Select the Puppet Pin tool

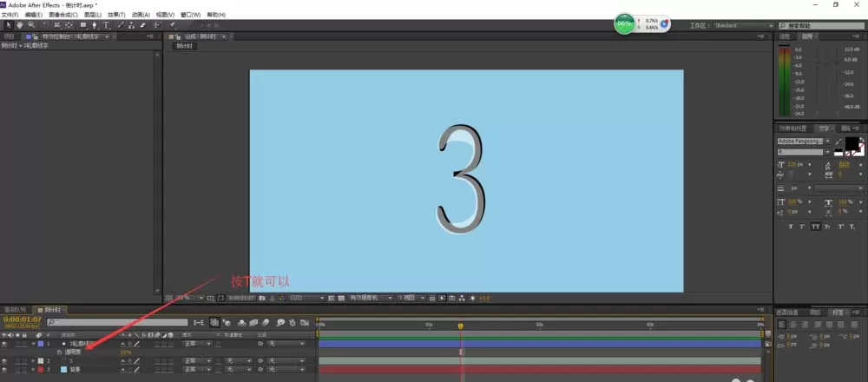(x=173, y=25)
